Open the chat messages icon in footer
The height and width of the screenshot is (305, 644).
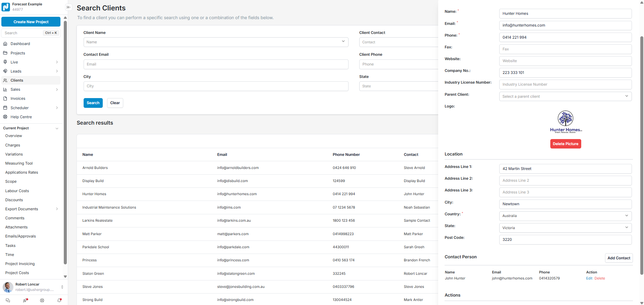click(8, 300)
